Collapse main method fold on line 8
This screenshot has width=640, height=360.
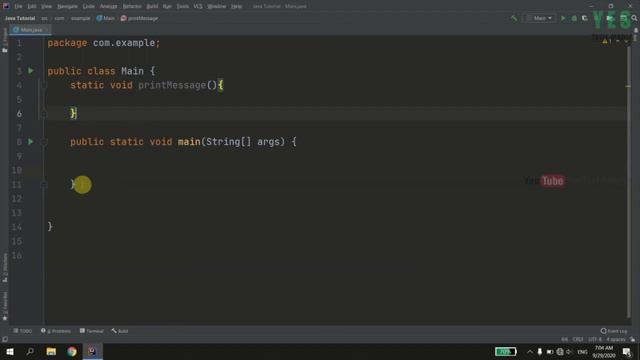[44, 142]
